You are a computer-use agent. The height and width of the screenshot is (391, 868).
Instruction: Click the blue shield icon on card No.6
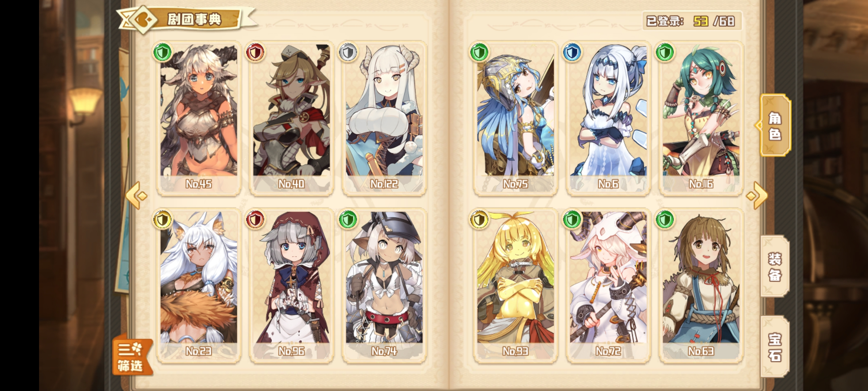[x=572, y=52]
